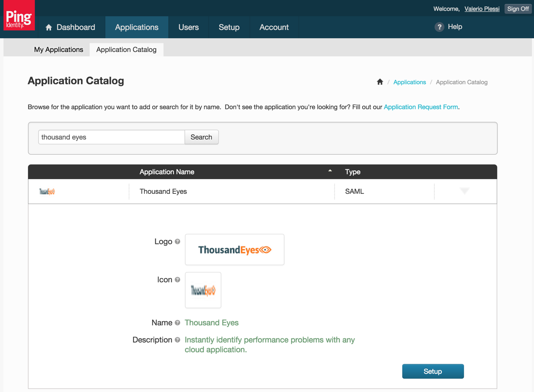Switch to My Applications subtab
534x392 pixels.
tap(59, 49)
